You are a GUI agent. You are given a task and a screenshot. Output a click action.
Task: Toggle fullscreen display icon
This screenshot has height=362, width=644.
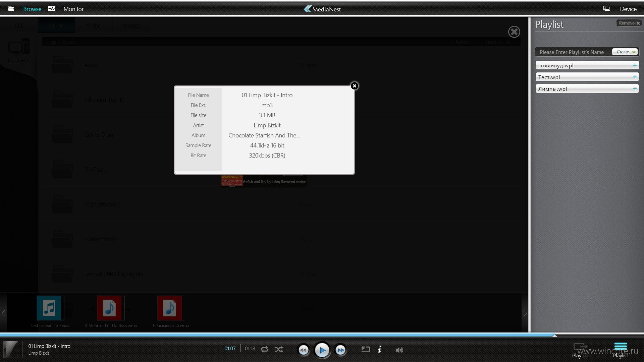366,349
